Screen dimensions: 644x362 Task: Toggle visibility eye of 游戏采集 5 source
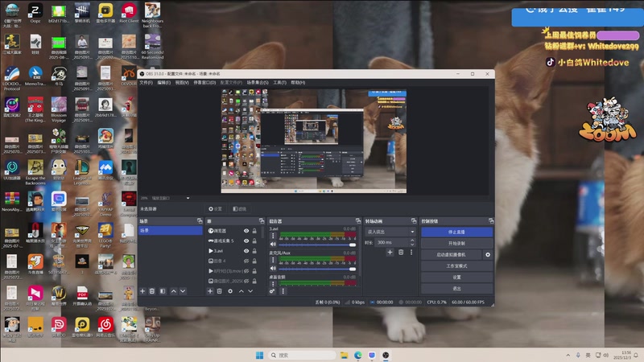tap(246, 241)
